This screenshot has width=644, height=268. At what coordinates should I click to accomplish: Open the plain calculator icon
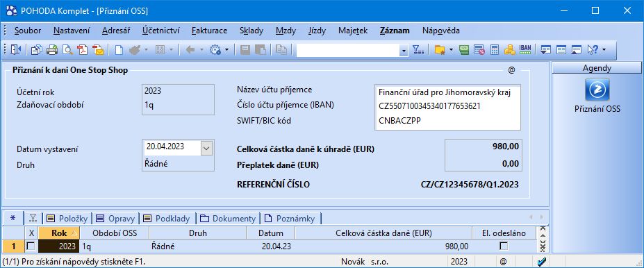[495, 50]
